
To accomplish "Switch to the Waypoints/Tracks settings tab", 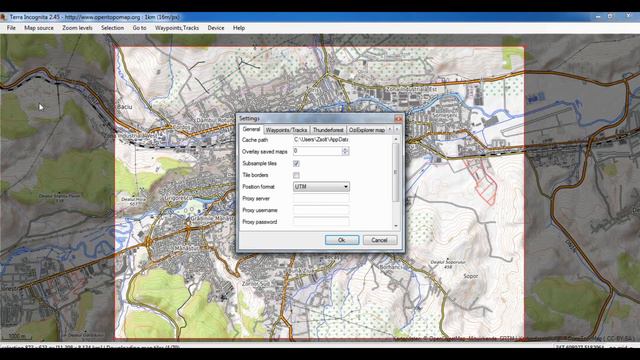I will (286, 130).
